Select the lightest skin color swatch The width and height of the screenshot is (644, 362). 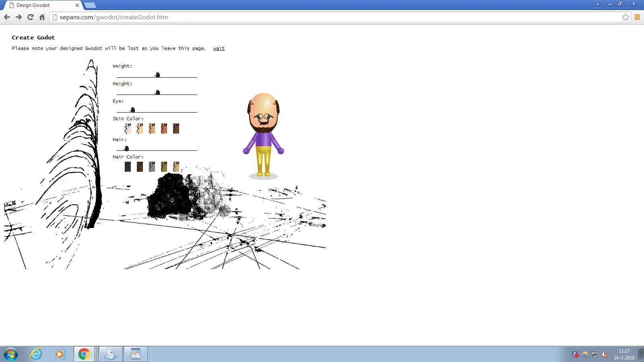128,128
